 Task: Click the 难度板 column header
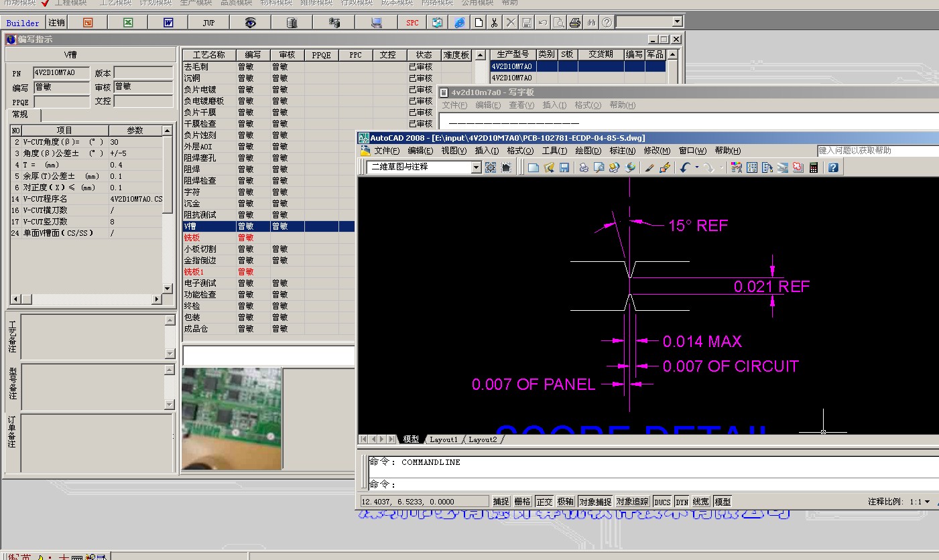(456, 55)
